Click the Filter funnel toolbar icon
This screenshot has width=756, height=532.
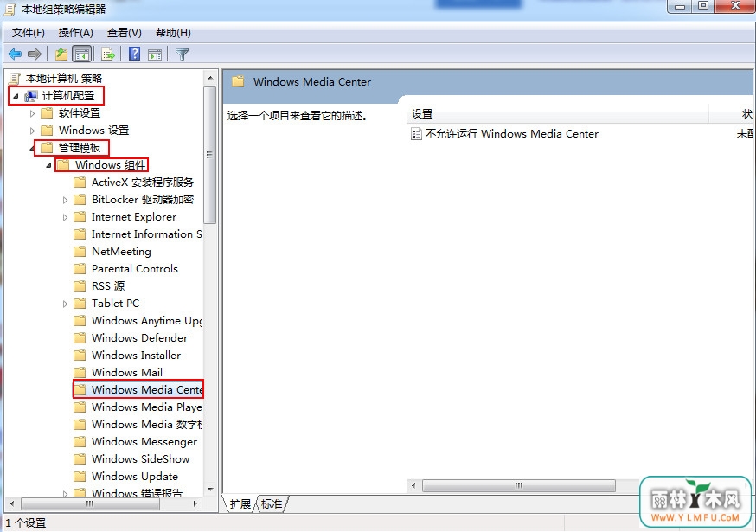pyautogui.click(x=182, y=54)
